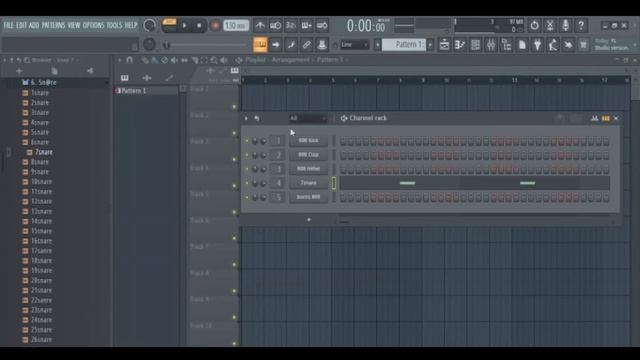Toggle pattern/song mode switch

click(x=169, y=25)
